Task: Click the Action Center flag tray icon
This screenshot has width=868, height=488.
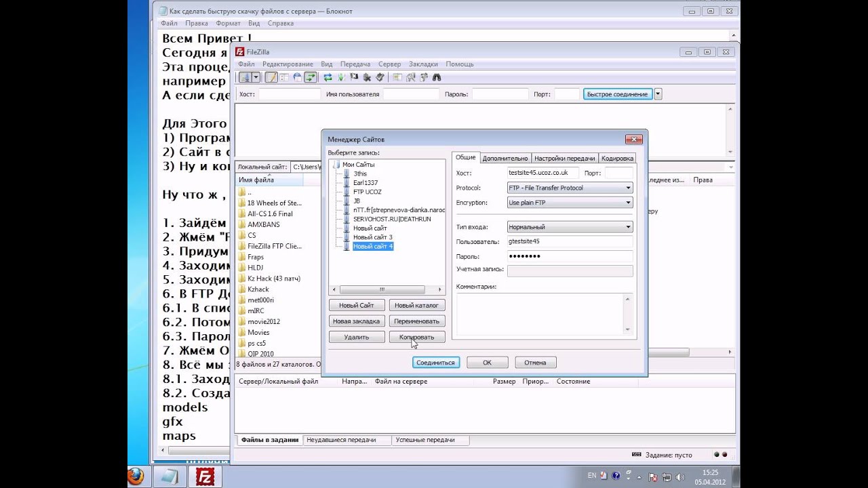Action: (653, 477)
